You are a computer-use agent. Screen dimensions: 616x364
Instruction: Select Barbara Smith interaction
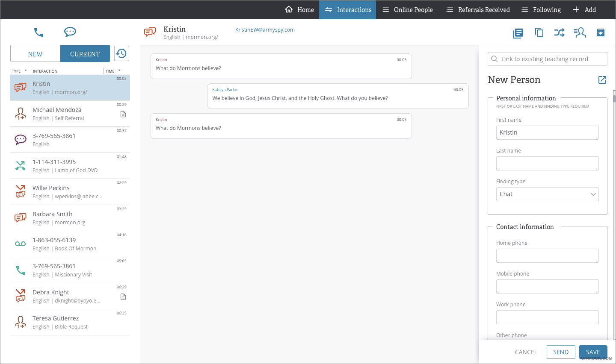[70, 218]
